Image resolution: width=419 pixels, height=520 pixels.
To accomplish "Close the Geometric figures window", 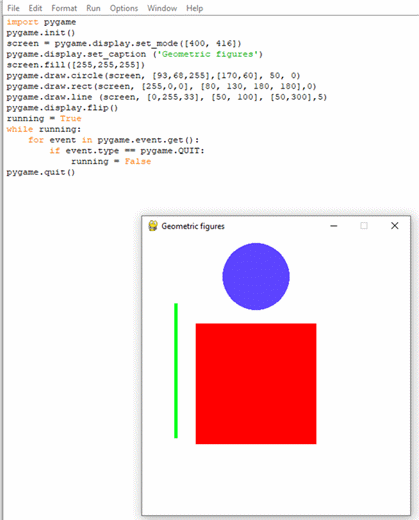I will point(395,226).
